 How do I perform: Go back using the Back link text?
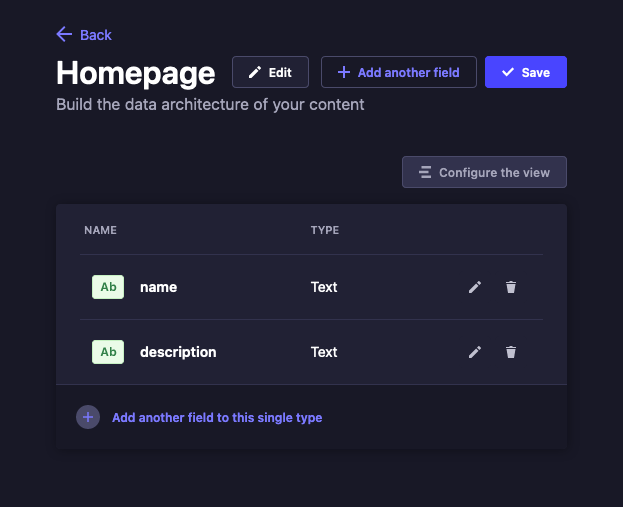click(x=96, y=35)
